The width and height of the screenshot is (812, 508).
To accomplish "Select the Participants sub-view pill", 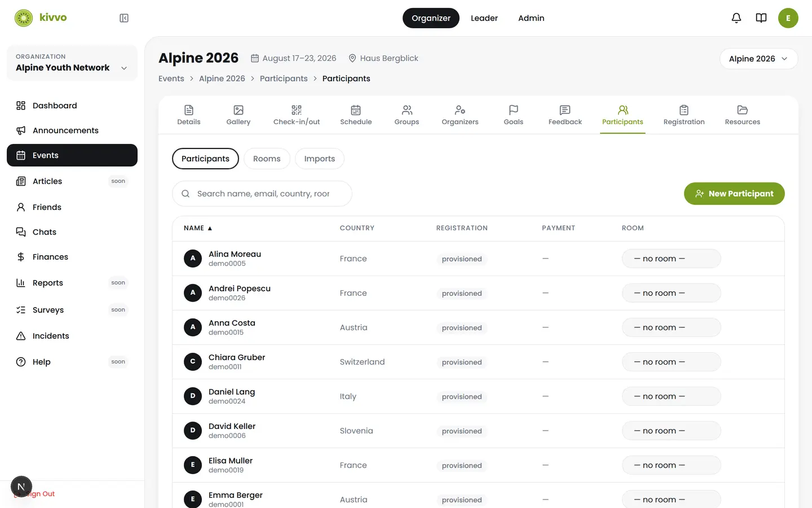I will (x=205, y=159).
